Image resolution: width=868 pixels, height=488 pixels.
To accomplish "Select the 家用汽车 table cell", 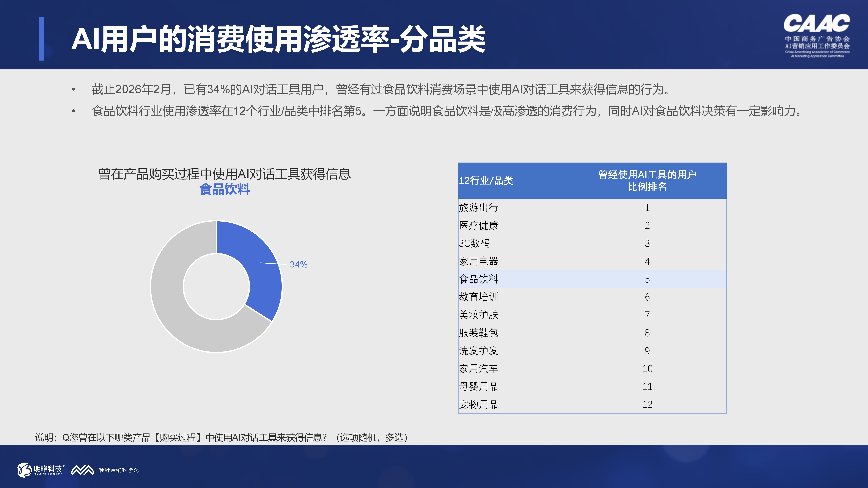I will tap(478, 368).
